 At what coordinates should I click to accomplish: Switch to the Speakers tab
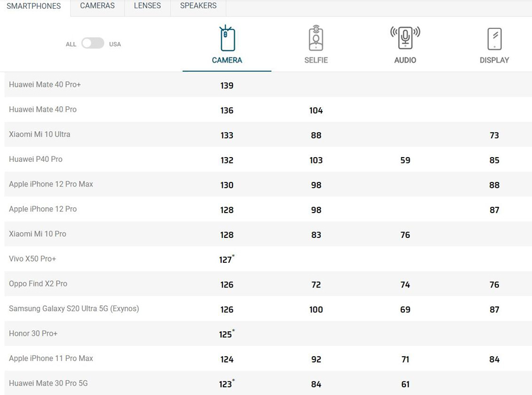tap(198, 6)
